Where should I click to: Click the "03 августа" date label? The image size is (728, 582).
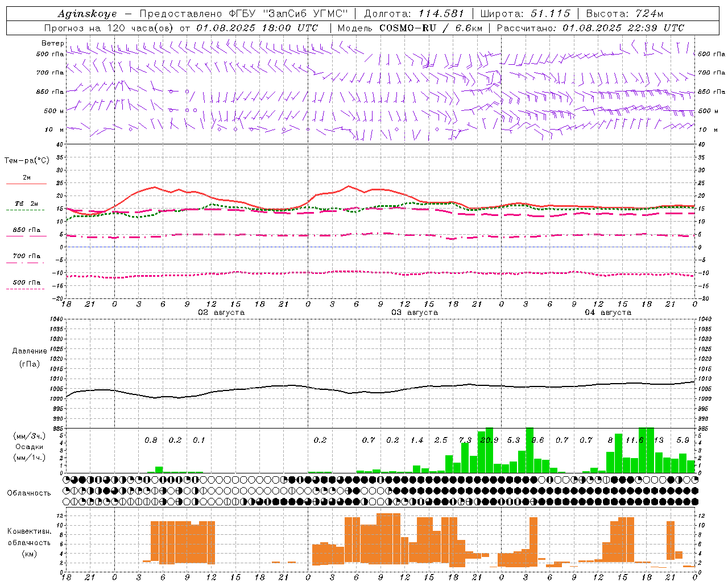(x=415, y=313)
